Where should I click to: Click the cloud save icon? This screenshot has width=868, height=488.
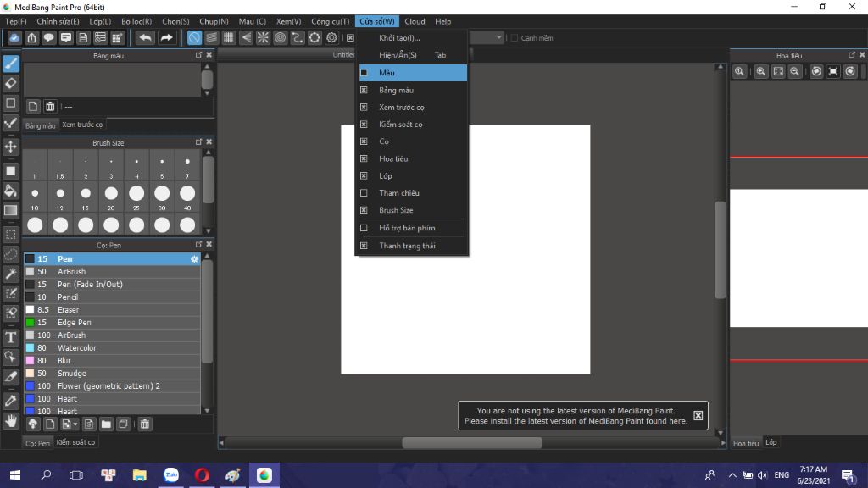[x=14, y=37]
